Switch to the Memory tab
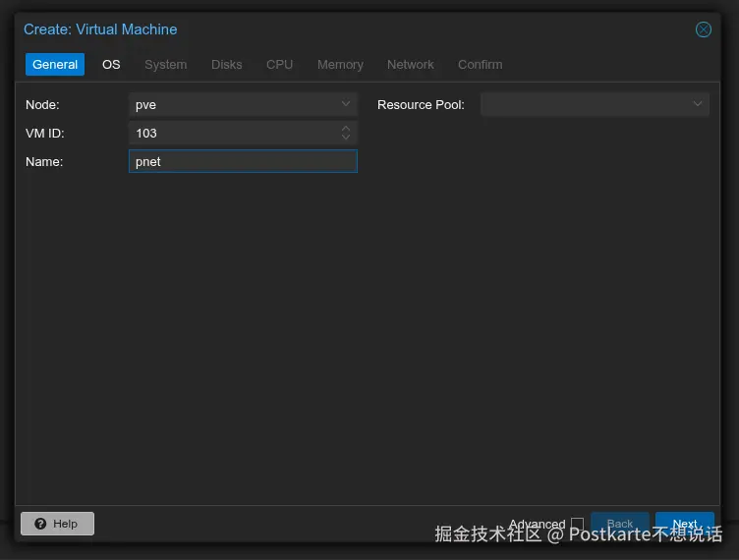This screenshot has width=739, height=560. (x=340, y=65)
